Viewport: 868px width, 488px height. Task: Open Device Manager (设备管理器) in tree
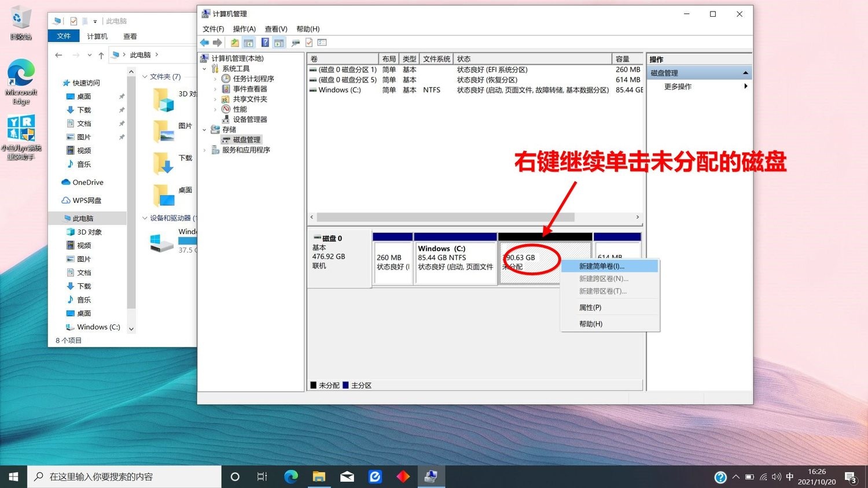[249, 119]
